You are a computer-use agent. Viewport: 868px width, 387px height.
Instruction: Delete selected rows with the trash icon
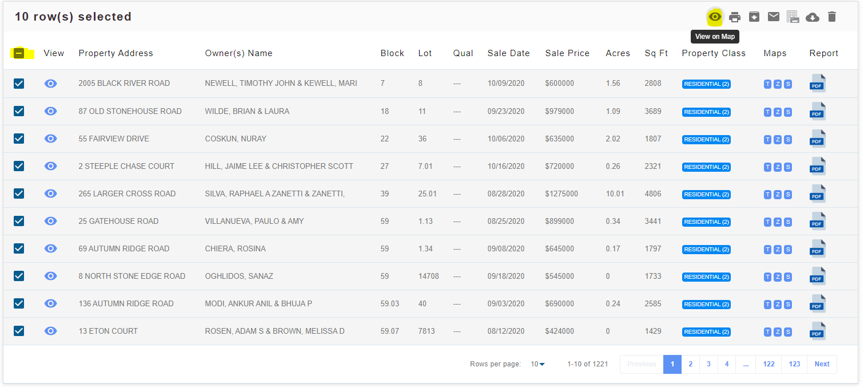832,17
